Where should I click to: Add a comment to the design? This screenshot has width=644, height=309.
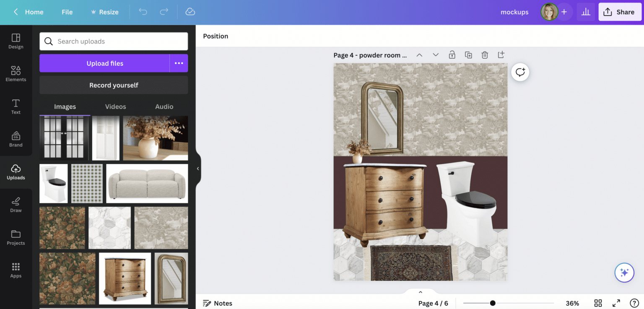coord(520,72)
